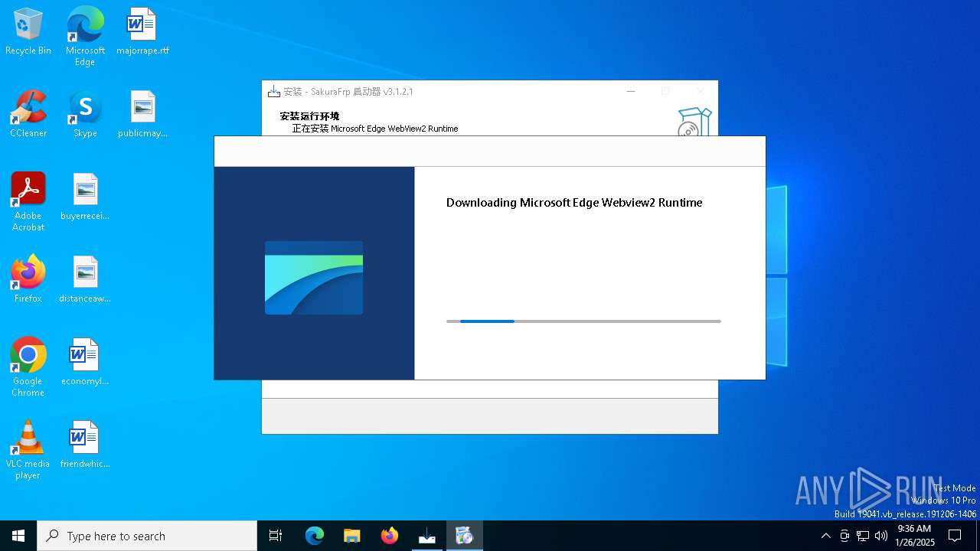Launch Edge from the taskbar
The height and width of the screenshot is (551, 980).
click(x=315, y=536)
